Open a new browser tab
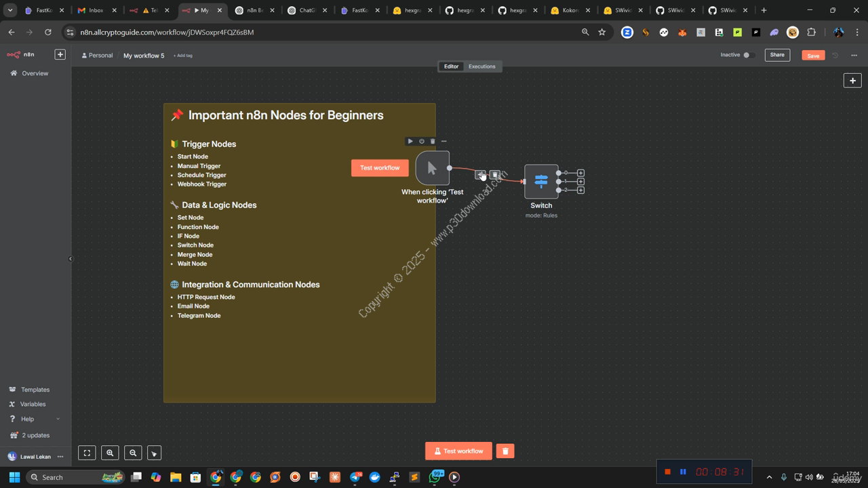This screenshot has height=488, width=868. tap(764, 10)
